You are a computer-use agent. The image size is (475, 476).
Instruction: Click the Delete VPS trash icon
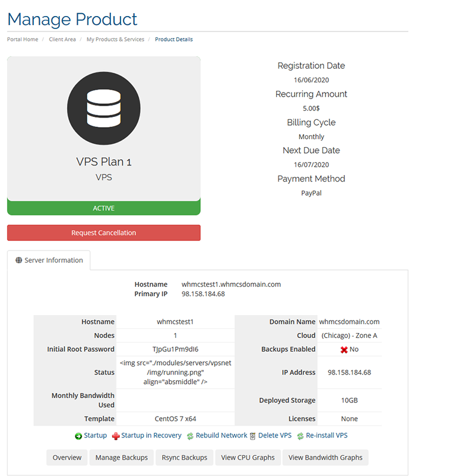252,436
